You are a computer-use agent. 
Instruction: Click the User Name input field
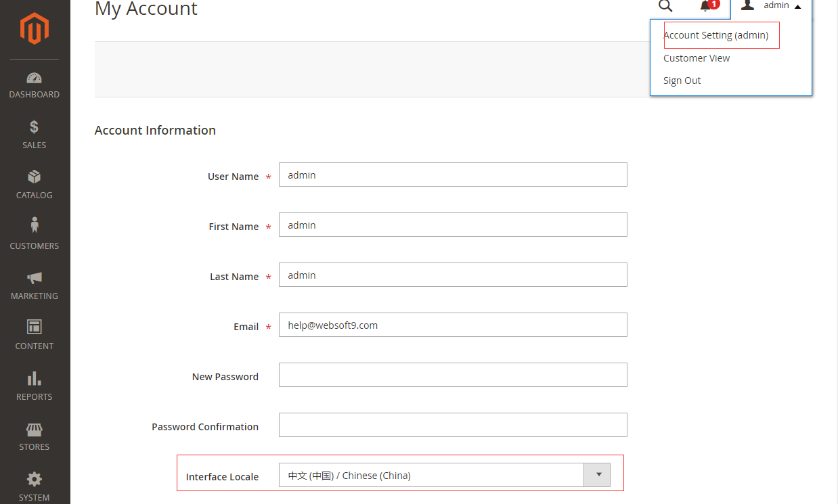(x=453, y=175)
